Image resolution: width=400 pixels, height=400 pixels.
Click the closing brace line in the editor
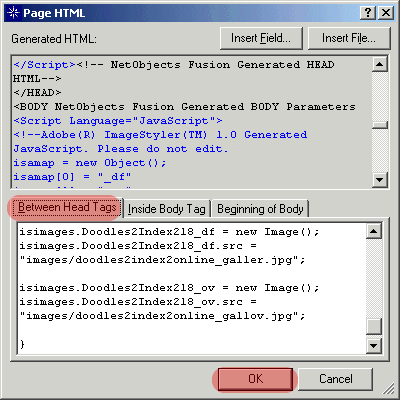pyautogui.click(x=22, y=344)
